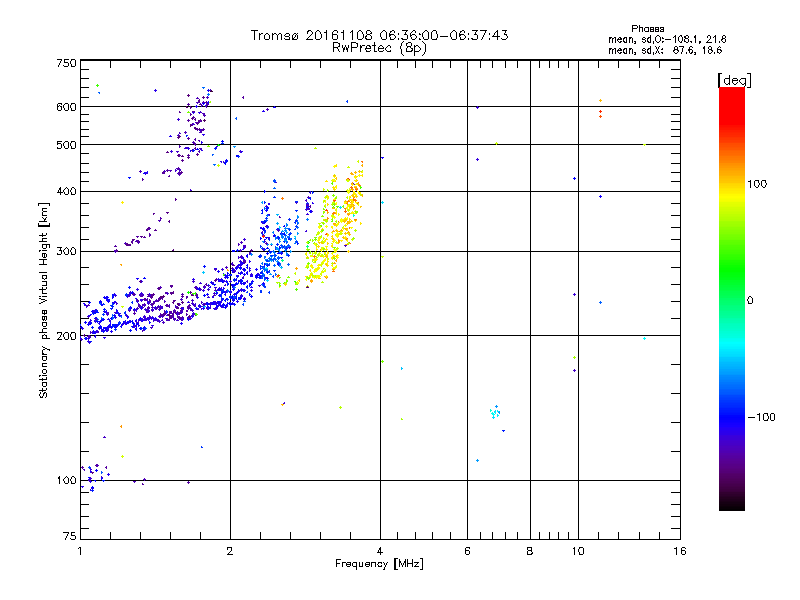Click the plot title 'Tromsø 20161108 06:36:00-06:37:43'

(379, 35)
